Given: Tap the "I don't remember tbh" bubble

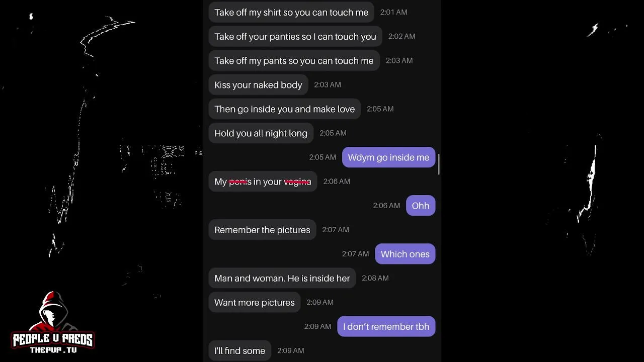Looking at the screenshot, I should [386, 326].
